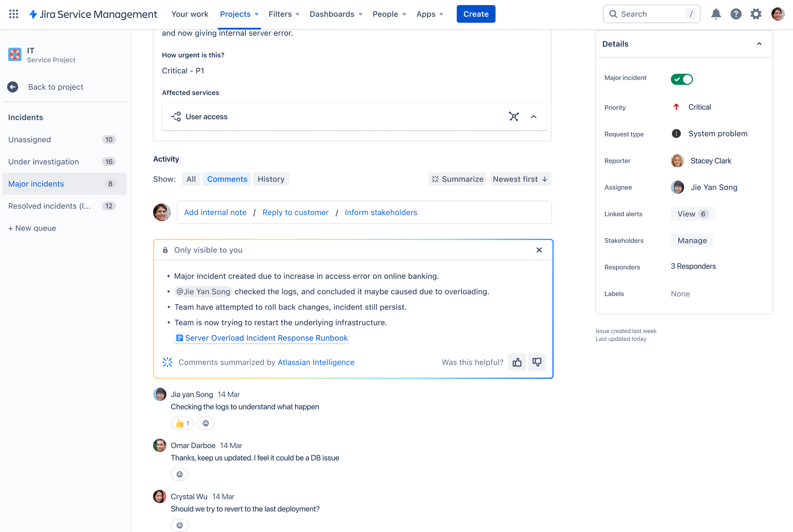793x532 pixels.
Task: Select the Comments filter tab
Action: (x=227, y=179)
